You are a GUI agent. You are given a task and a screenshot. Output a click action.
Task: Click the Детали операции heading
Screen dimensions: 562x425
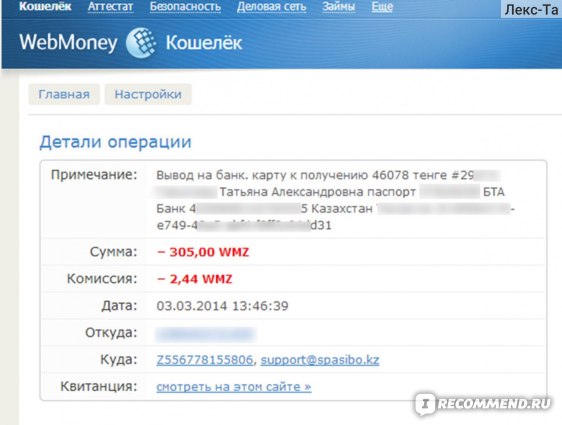tap(115, 142)
